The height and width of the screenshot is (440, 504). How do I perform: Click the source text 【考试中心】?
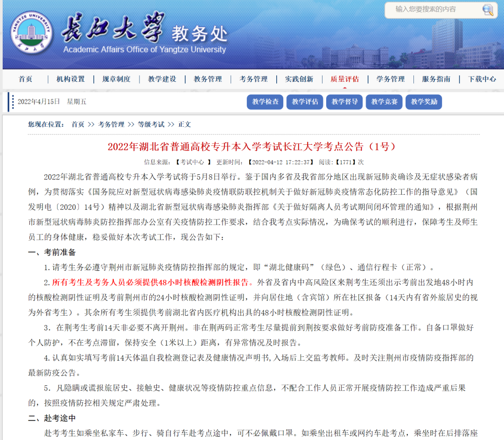[193, 162]
